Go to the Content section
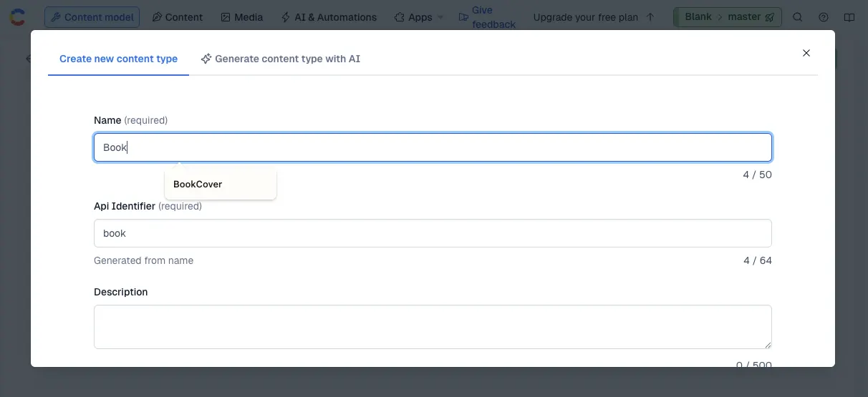The height and width of the screenshot is (397, 868). click(177, 17)
